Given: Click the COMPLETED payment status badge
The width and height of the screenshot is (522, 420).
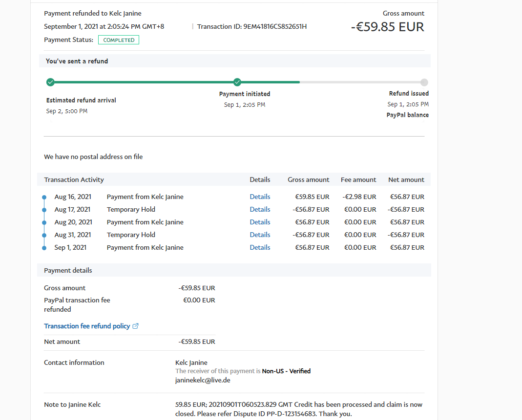Looking at the screenshot, I should point(119,40).
